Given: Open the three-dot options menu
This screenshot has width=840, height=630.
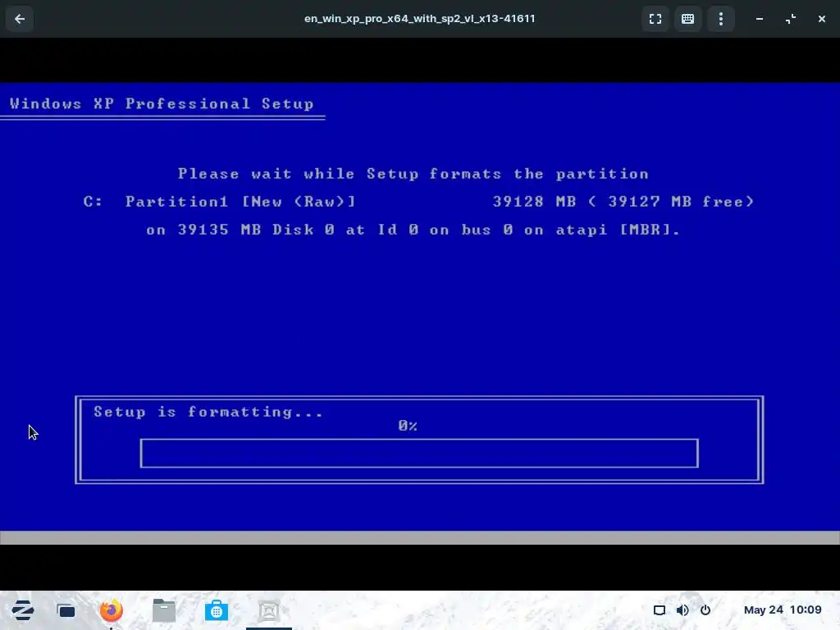Looking at the screenshot, I should pyautogui.click(x=721, y=19).
